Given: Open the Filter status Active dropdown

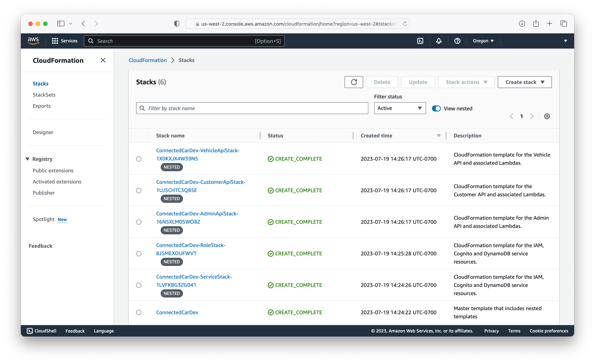Looking at the screenshot, I should click(400, 108).
